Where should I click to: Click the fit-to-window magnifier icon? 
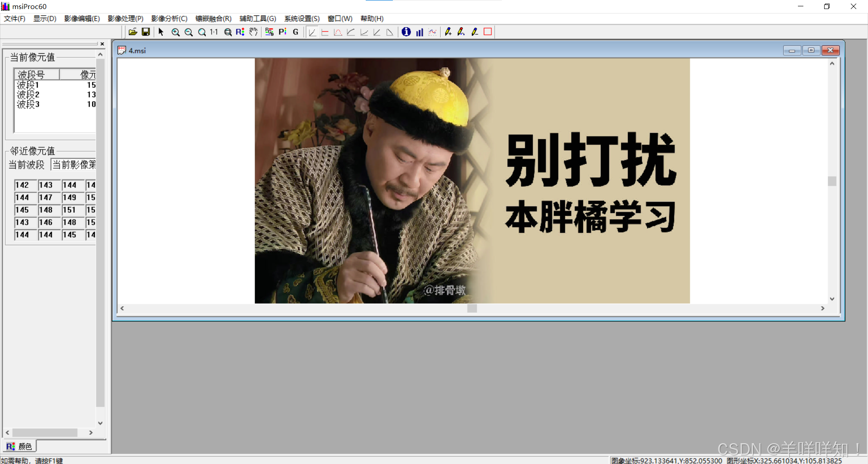(228, 32)
